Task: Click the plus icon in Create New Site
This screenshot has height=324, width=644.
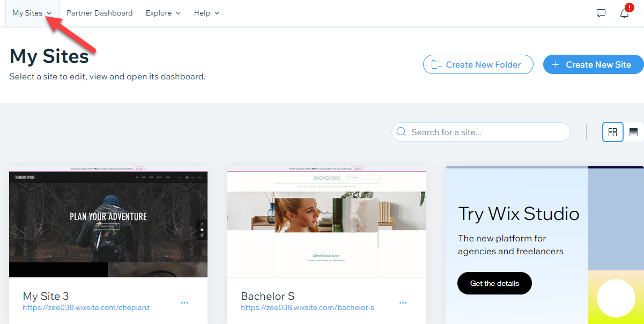Action: pos(556,64)
